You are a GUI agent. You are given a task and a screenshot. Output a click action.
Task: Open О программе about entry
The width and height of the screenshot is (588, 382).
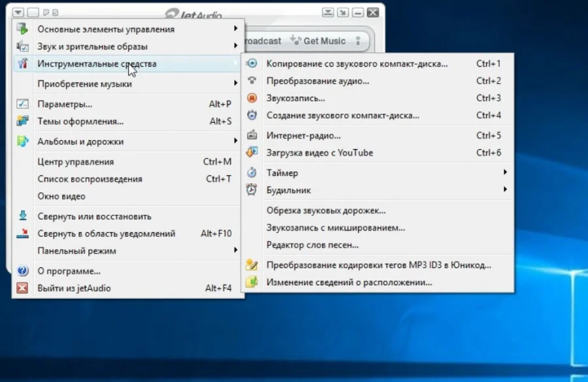click(x=127, y=271)
